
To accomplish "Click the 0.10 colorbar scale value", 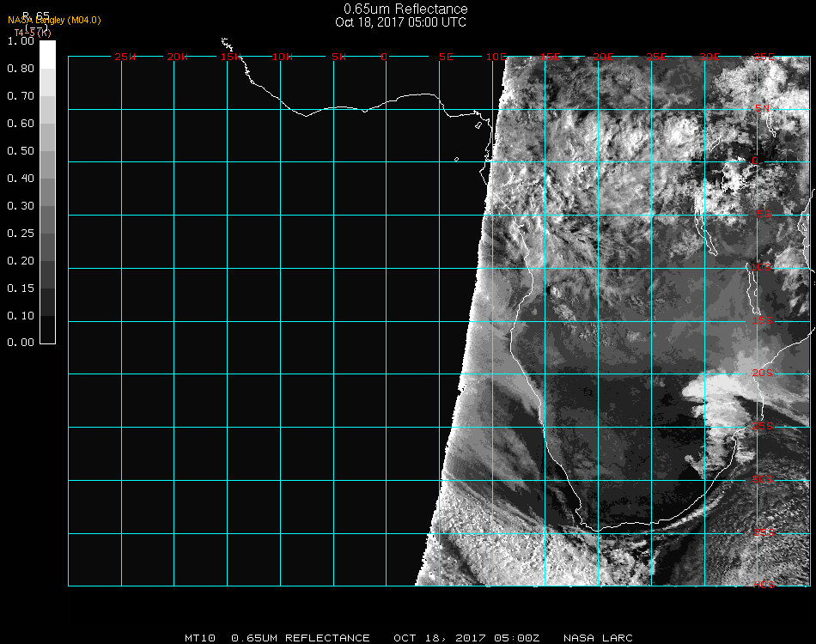I will pyautogui.click(x=21, y=316).
